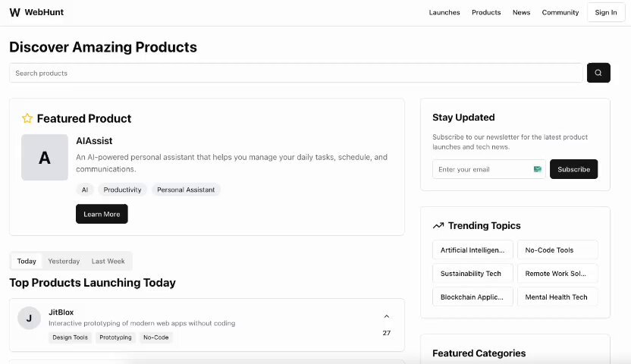The image size is (631, 364).
Task: Select the Mental Health Tech topic
Action: pyautogui.click(x=557, y=297)
